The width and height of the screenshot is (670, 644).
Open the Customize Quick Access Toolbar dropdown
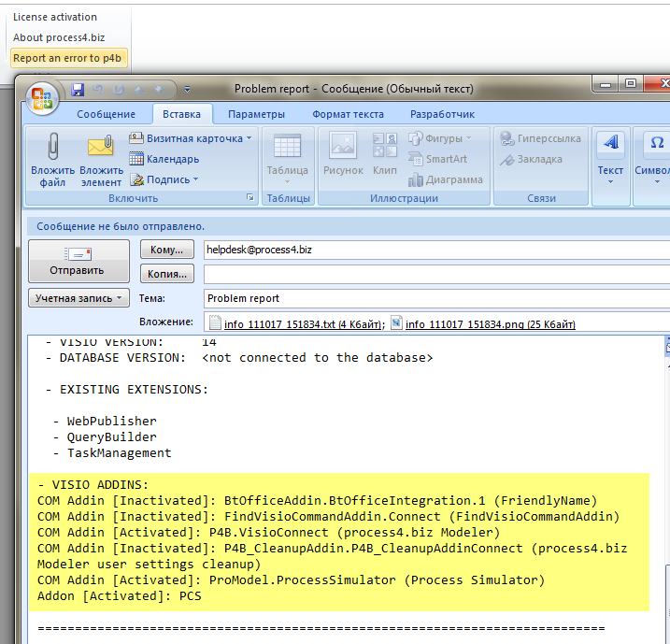tap(187, 90)
